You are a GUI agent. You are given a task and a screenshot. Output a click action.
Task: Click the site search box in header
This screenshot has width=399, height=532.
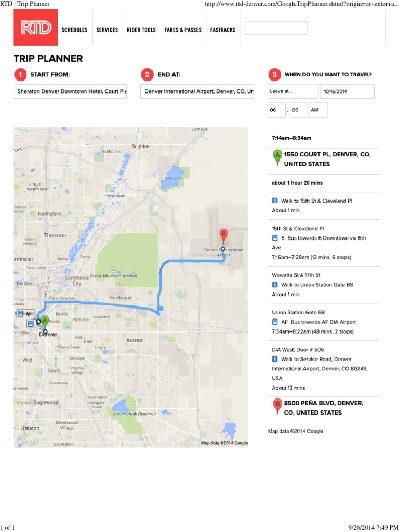(x=276, y=28)
